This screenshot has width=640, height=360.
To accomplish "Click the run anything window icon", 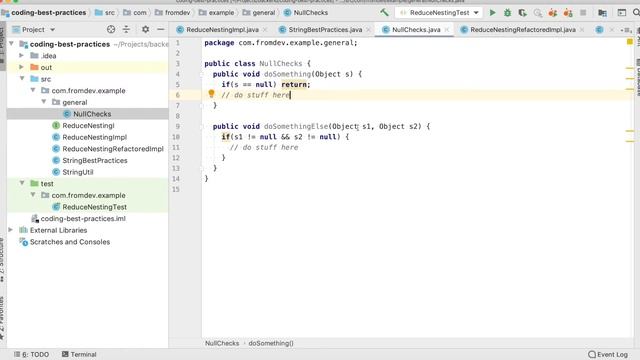I will (622, 13).
